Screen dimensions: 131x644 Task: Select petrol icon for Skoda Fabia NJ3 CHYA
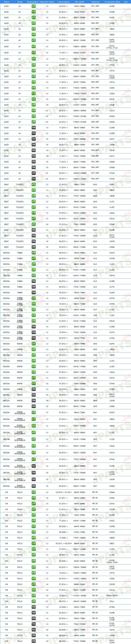[34, 253]
